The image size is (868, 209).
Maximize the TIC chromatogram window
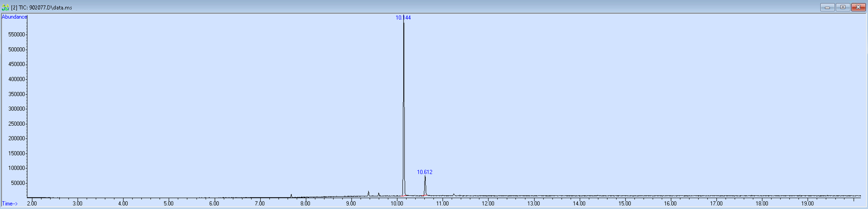pos(843,7)
